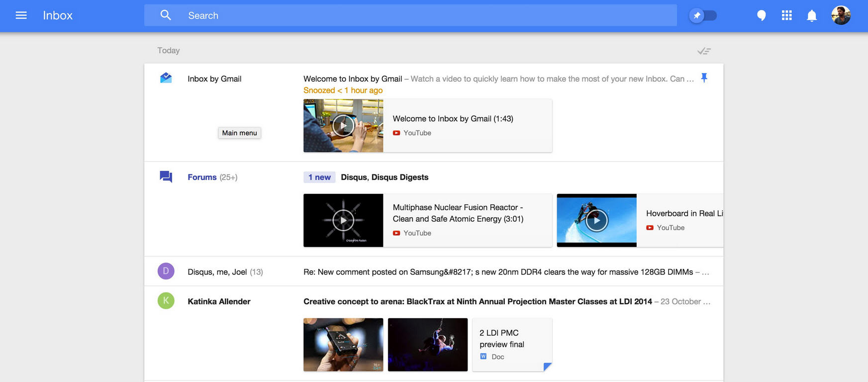Viewport: 868px width, 382px height.
Task: Click the purple Disqus sender avatar
Action: pos(166,271)
